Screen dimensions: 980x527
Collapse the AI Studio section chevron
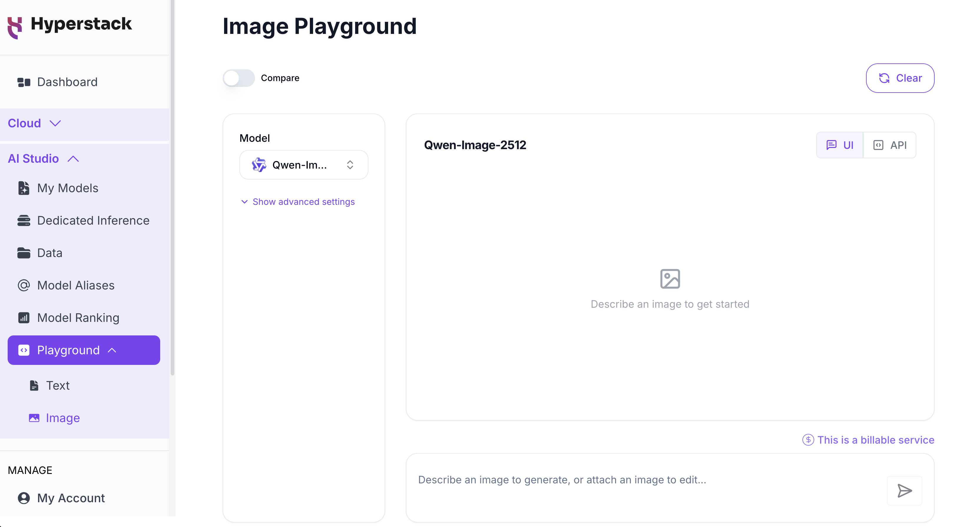[x=73, y=159]
